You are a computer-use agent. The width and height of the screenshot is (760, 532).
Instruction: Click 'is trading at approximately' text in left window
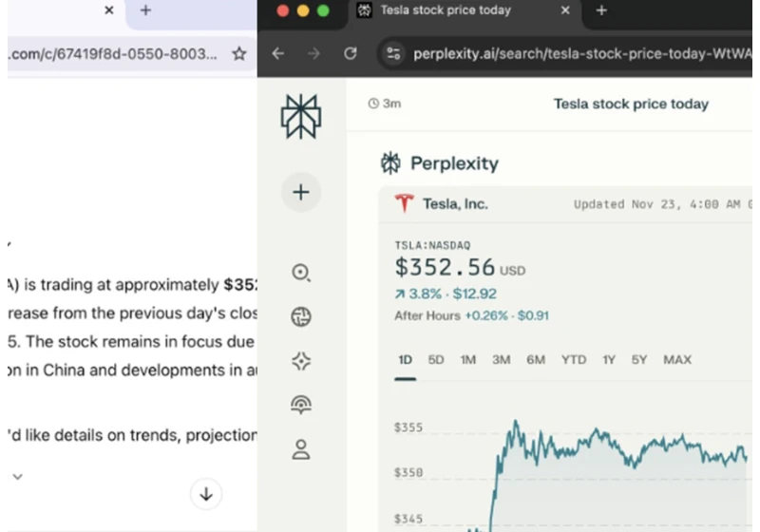(122, 285)
